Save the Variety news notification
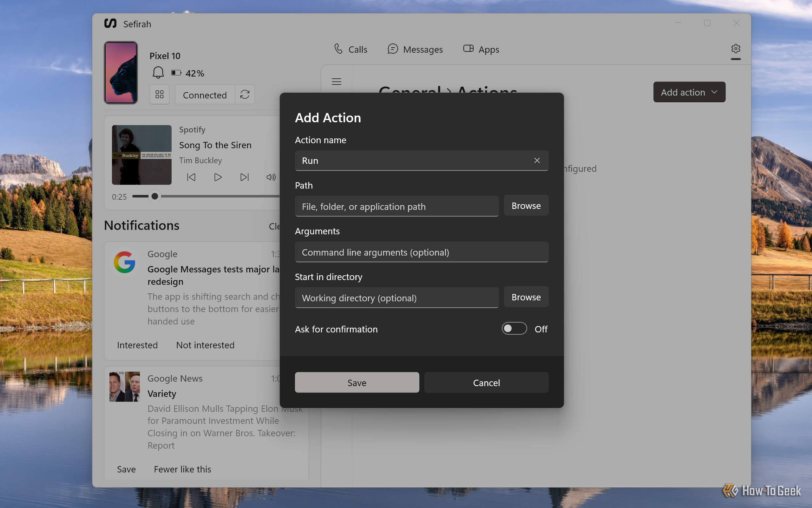Viewport: 812px width, 508px height. click(x=127, y=469)
